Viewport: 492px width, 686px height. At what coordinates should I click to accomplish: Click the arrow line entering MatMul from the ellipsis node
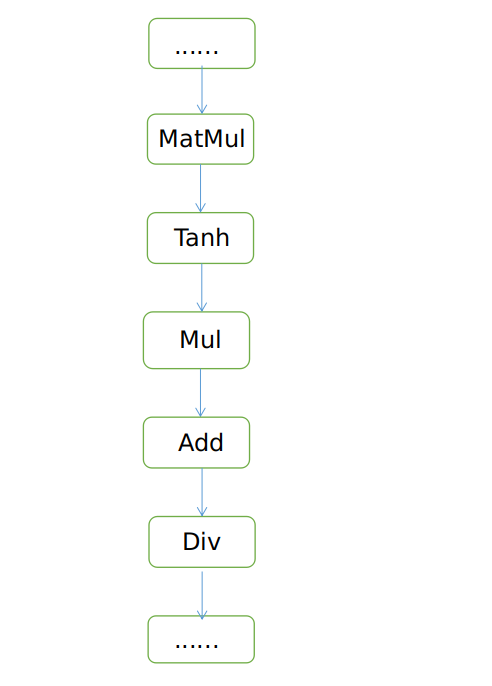202,90
